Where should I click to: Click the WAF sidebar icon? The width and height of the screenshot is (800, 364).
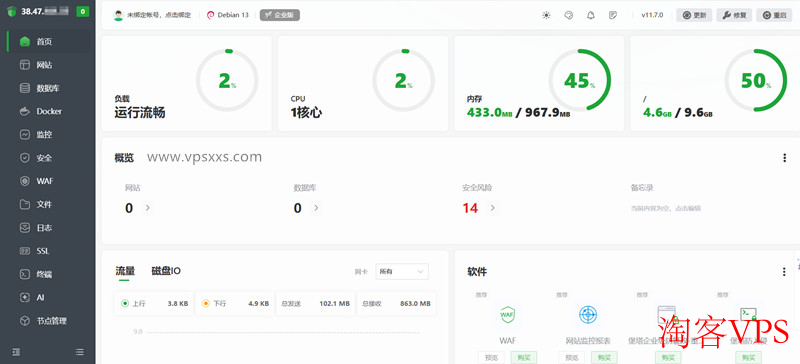point(24,181)
